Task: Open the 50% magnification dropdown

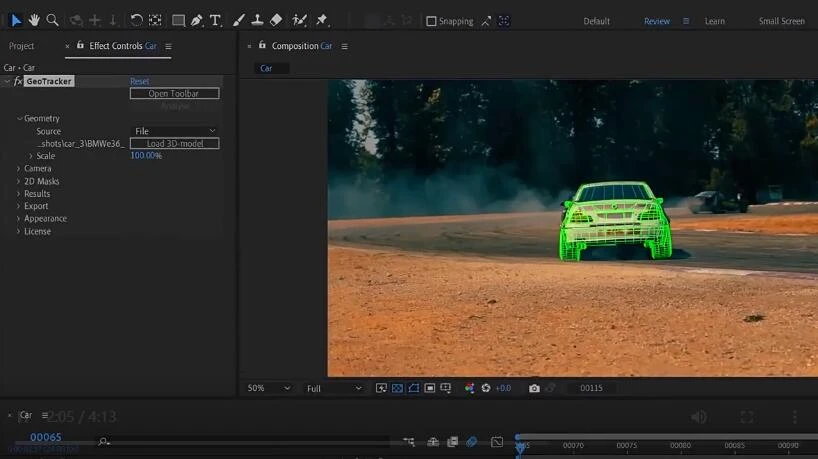Action: [x=268, y=388]
